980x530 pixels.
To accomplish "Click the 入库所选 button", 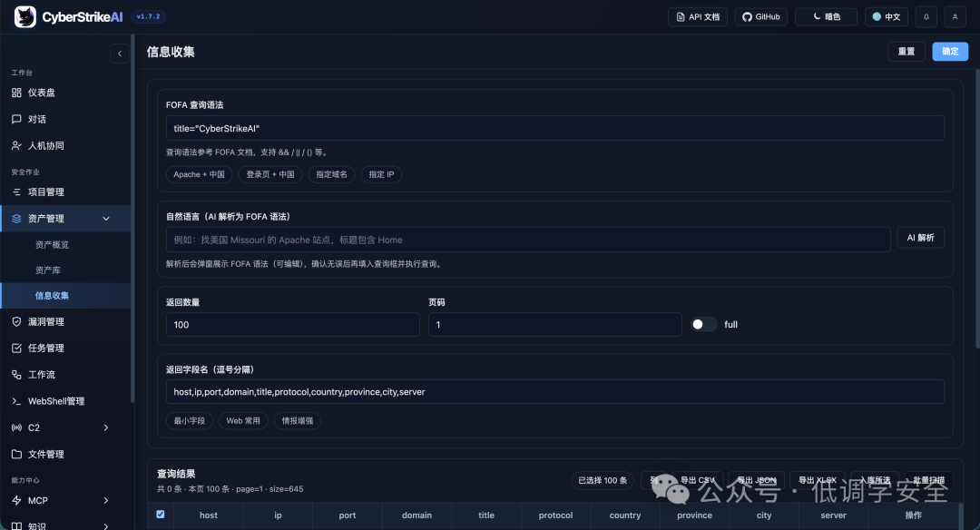I will [875, 480].
